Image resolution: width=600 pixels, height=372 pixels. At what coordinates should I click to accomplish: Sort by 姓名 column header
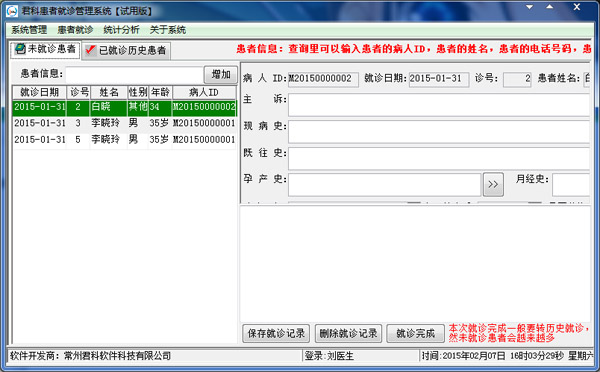(x=109, y=92)
